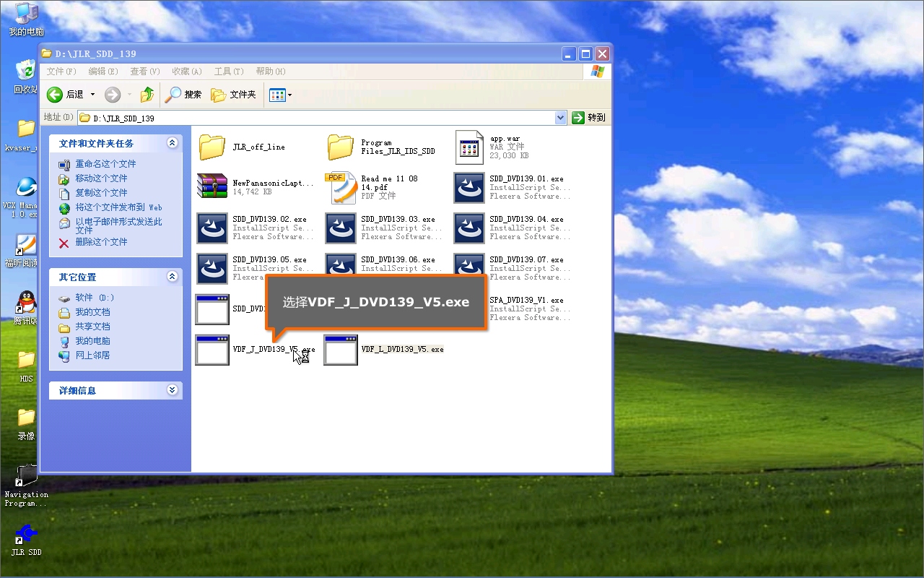Select SDD_DVD139.02.exe installer icon

tap(212, 228)
